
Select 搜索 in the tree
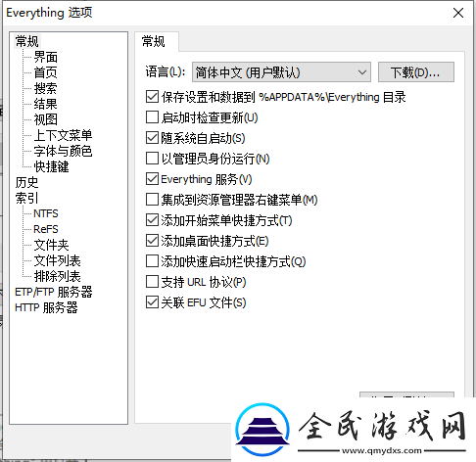click(x=46, y=88)
